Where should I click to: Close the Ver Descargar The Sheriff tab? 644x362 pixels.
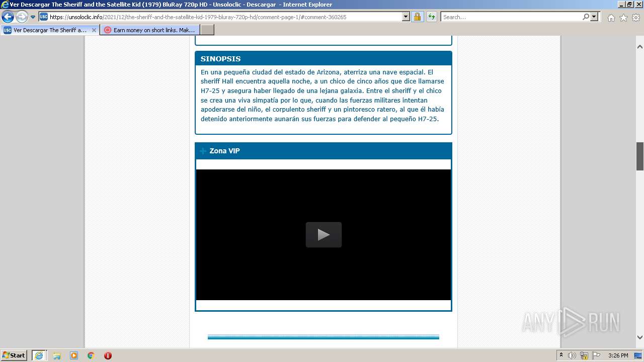(x=94, y=30)
